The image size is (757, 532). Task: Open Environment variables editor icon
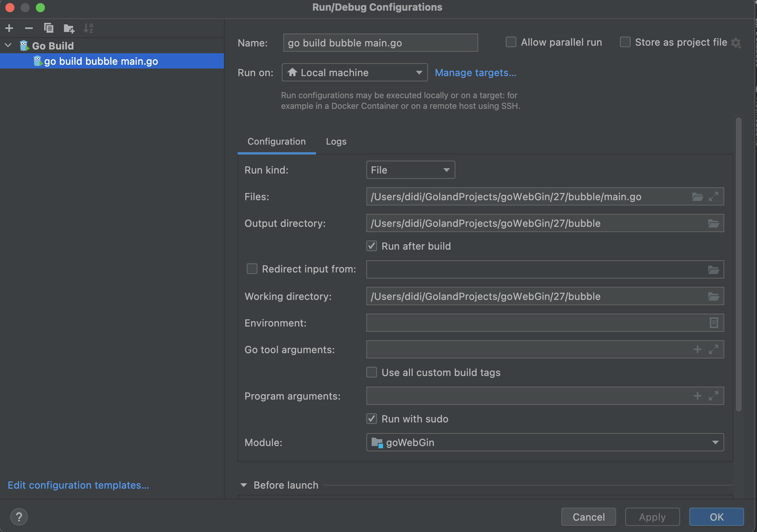click(714, 323)
